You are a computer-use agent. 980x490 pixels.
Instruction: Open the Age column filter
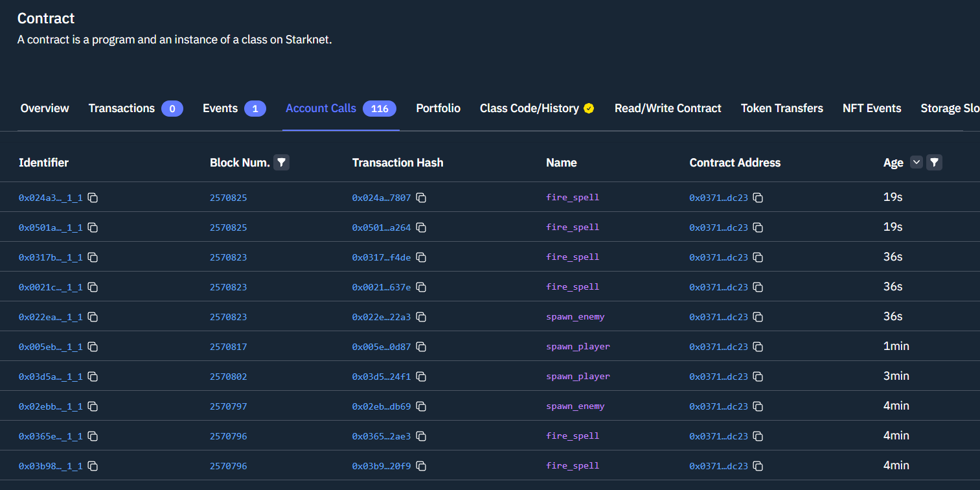(934, 163)
